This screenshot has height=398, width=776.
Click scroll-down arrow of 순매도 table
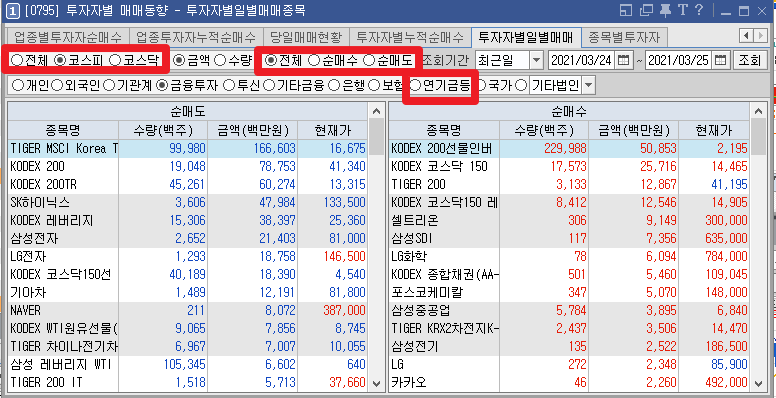[376, 383]
